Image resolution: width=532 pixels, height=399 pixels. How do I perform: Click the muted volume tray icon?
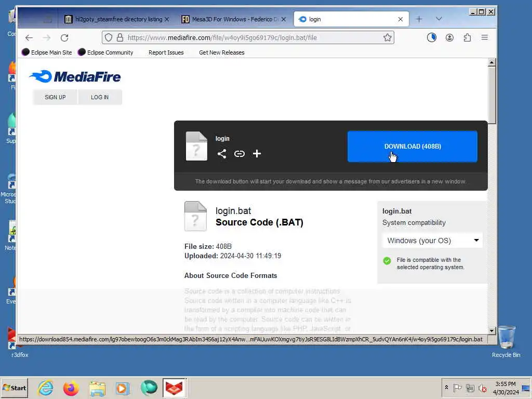482,388
